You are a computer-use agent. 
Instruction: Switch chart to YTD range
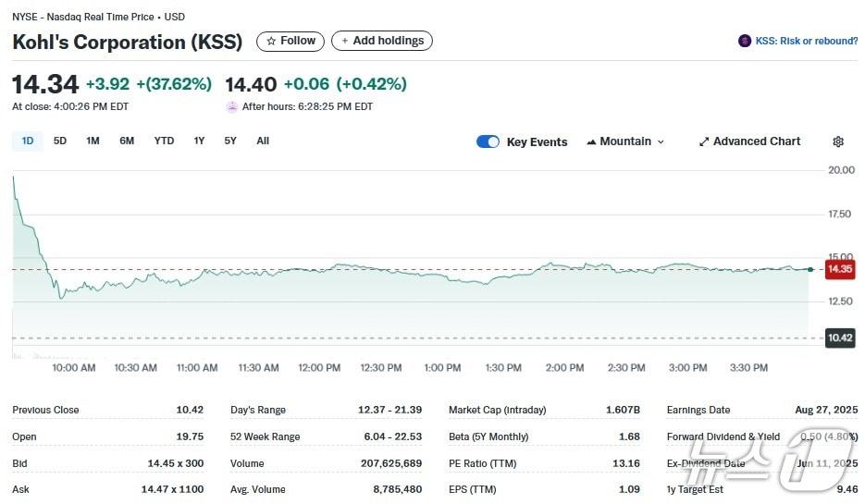pyautogui.click(x=164, y=141)
